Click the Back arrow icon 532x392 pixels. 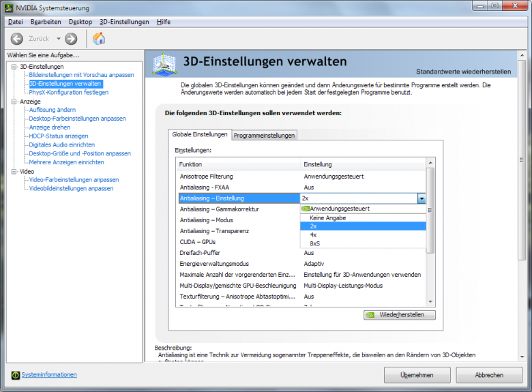coord(17,39)
